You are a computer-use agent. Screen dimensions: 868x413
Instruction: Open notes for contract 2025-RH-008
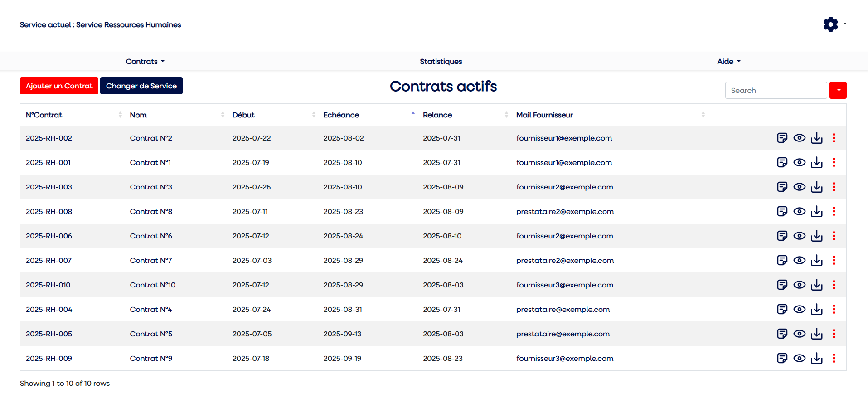tap(782, 211)
